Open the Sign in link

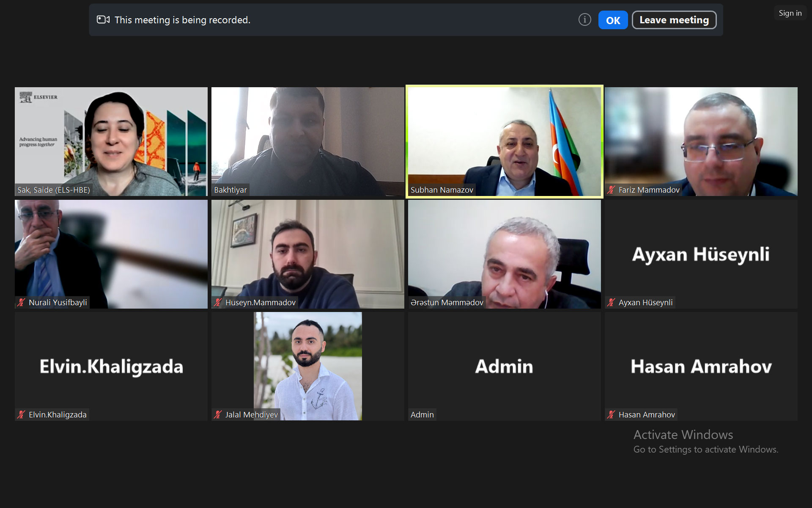click(790, 13)
